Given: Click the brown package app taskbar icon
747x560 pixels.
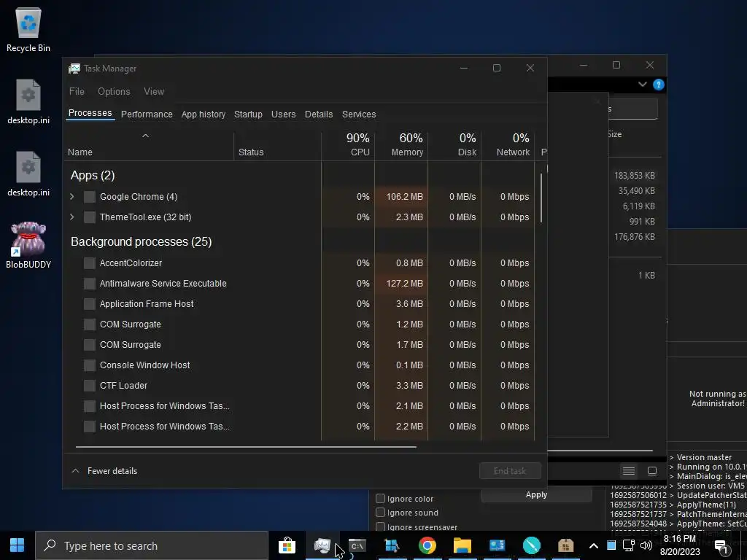Looking at the screenshot, I should pos(566,545).
